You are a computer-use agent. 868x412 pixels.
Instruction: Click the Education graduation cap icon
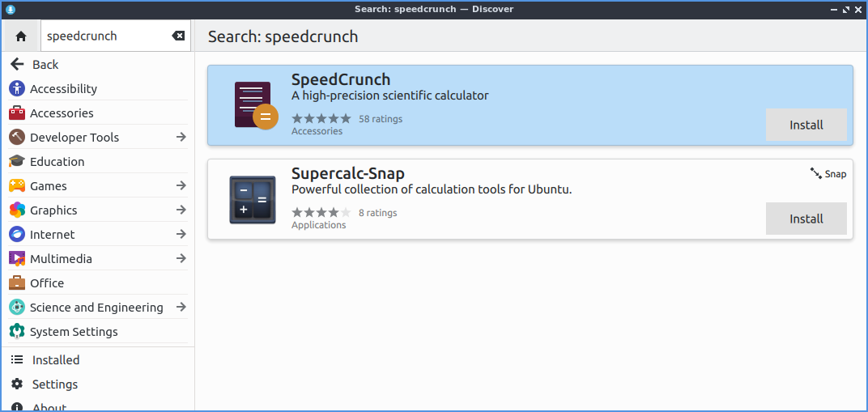coord(17,162)
